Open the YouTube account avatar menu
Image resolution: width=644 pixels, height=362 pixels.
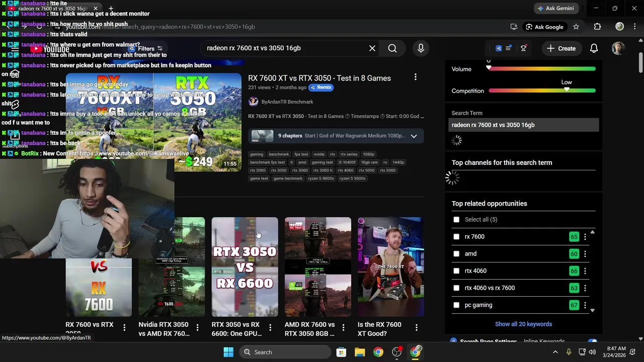click(618, 48)
